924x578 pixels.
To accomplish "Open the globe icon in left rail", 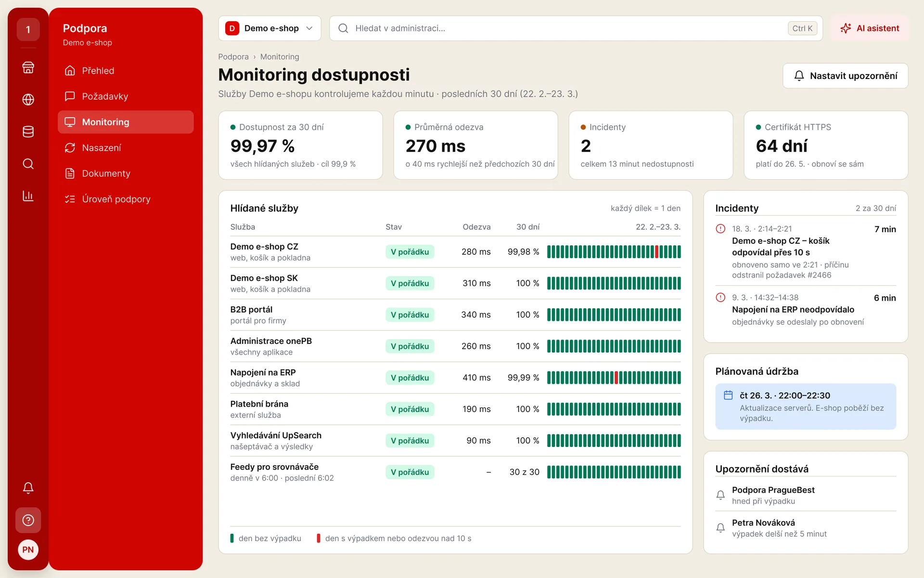I will click(x=28, y=100).
